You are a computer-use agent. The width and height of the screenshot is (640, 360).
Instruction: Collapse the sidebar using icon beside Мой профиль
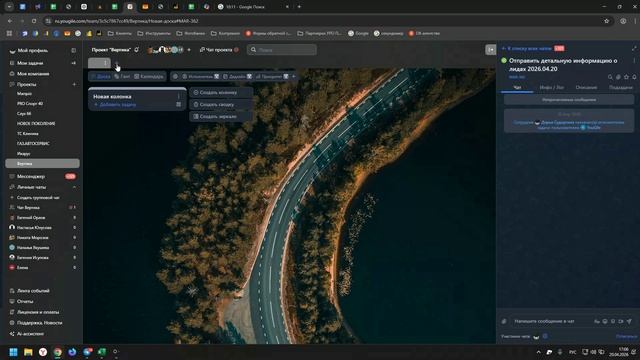tap(73, 51)
